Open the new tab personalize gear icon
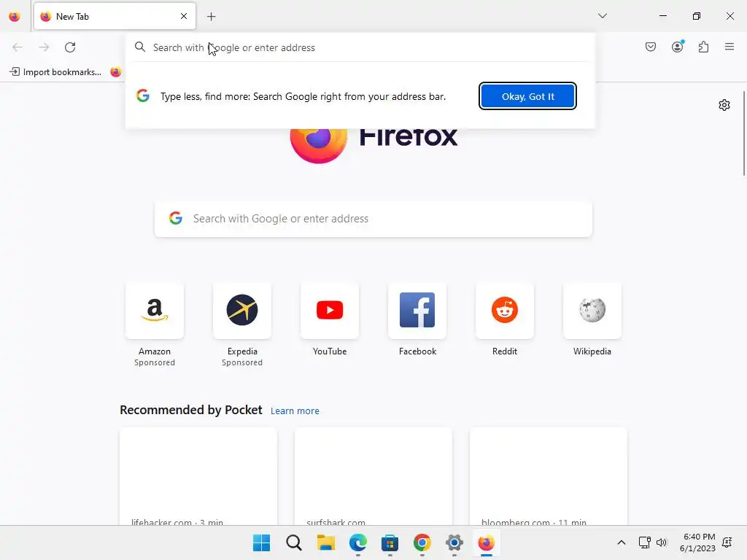The width and height of the screenshot is (747, 560). click(724, 105)
